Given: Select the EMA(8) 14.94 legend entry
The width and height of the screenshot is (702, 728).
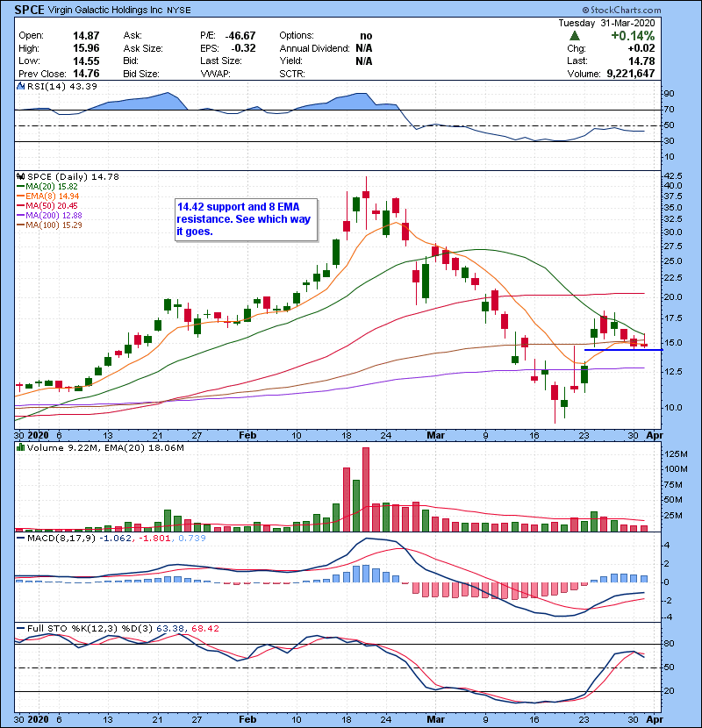Looking at the screenshot, I should (47, 196).
